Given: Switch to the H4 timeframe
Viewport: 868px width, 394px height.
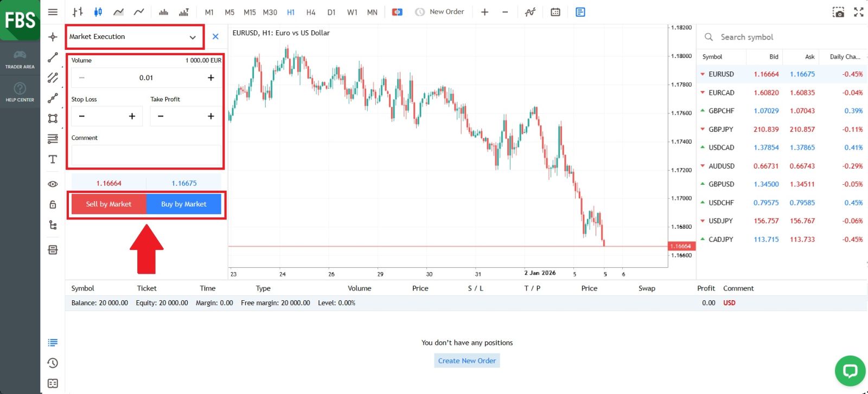Looking at the screenshot, I should click(311, 12).
